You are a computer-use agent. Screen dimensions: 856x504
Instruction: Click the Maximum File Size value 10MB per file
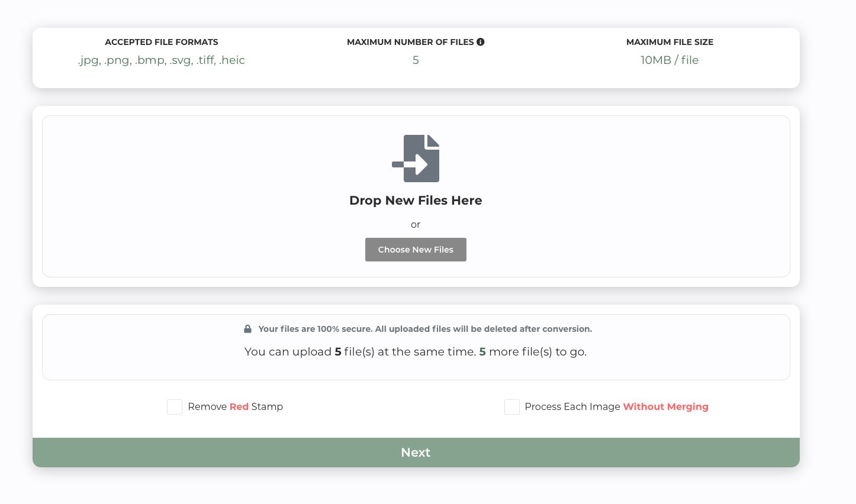(x=670, y=60)
